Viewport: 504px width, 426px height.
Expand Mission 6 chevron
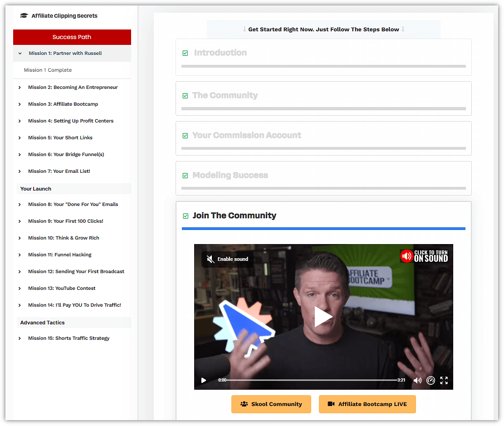(x=20, y=155)
